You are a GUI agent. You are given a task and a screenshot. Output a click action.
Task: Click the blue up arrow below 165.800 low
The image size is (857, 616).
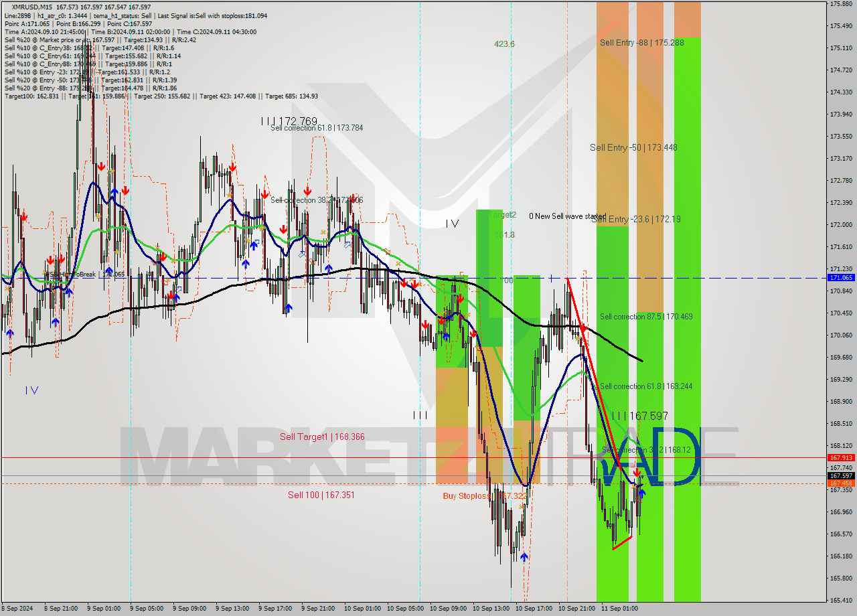click(524, 556)
